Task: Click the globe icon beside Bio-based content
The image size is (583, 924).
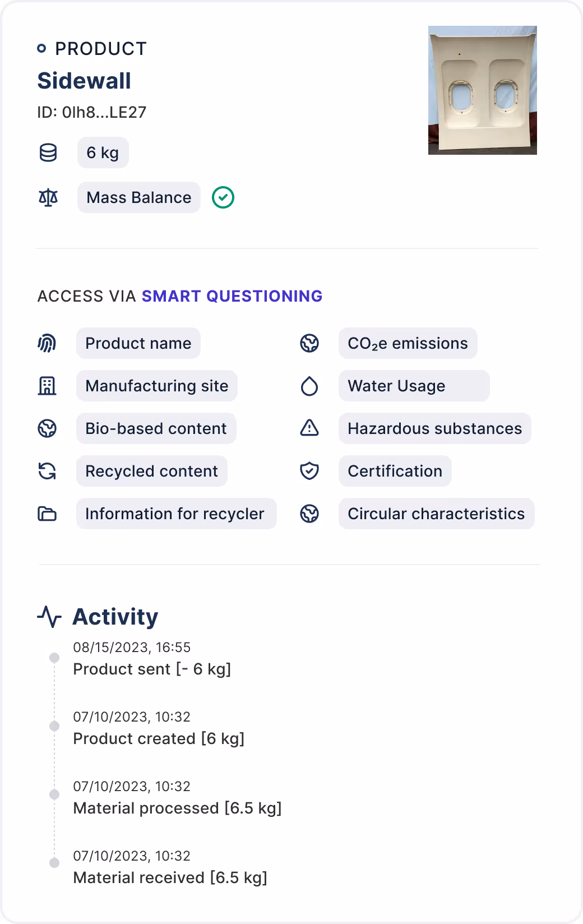Action: tap(47, 428)
